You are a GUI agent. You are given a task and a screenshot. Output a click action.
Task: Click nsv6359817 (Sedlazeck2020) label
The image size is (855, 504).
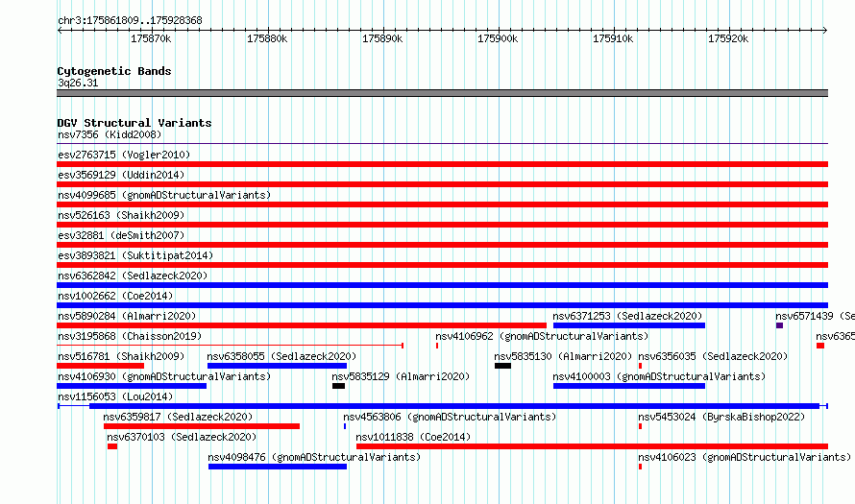pyautogui.click(x=178, y=417)
